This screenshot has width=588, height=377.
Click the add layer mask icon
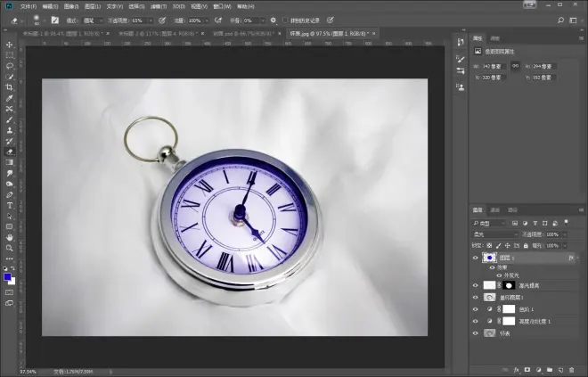[x=527, y=370]
